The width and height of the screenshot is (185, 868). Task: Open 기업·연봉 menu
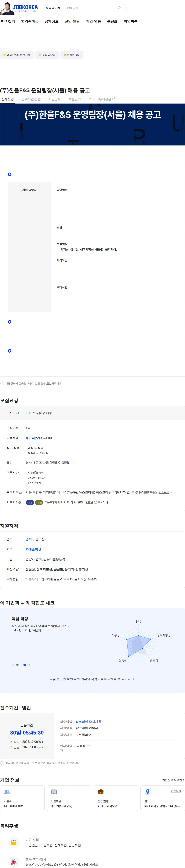(x=93, y=21)
